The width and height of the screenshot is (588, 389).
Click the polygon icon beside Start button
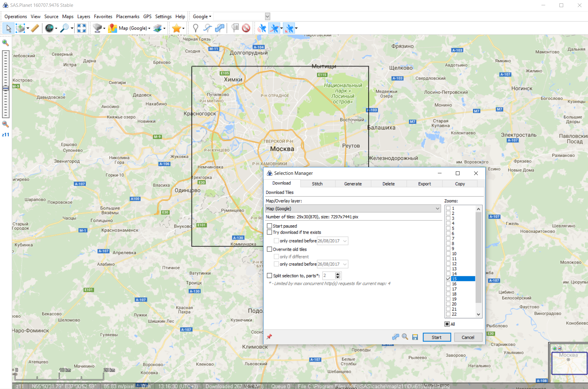[x=395, y=337]
